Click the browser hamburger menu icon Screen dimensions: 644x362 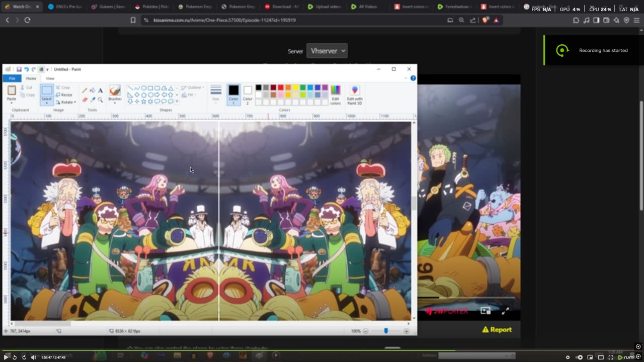[x=636, y=20]
